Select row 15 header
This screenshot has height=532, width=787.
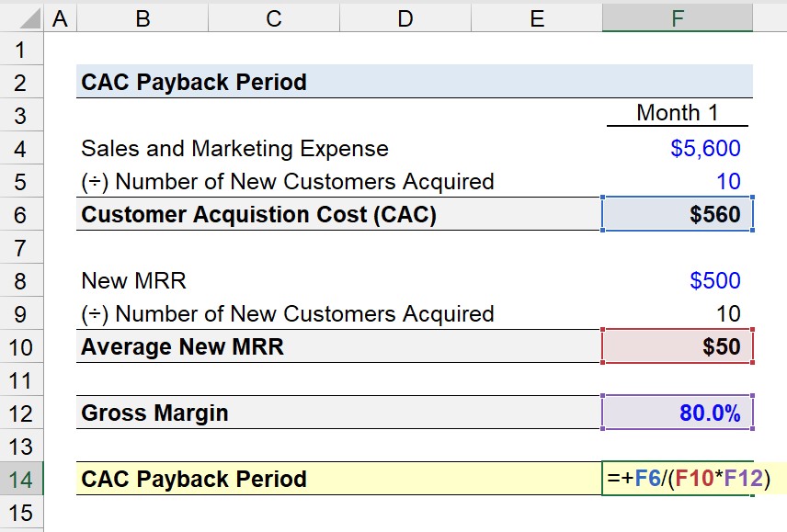coord(21,513)
